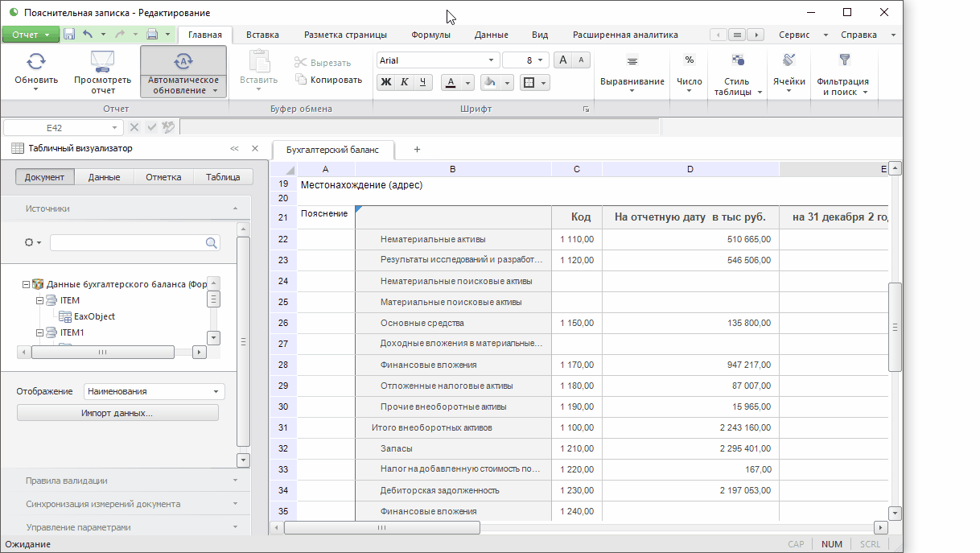Viewport: 980px width, 553px height.
Task: Switch to Данные tab in side panel
Action: tap(105, 177)
